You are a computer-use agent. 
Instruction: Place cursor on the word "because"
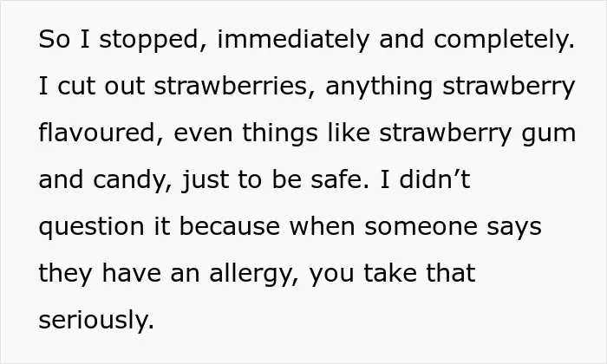tap(230, 226)
